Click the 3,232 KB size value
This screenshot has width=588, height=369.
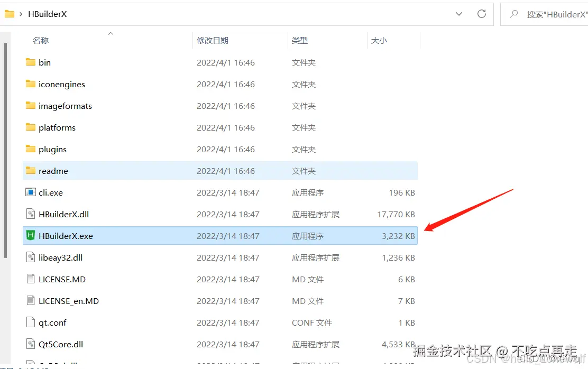[398, 236]
